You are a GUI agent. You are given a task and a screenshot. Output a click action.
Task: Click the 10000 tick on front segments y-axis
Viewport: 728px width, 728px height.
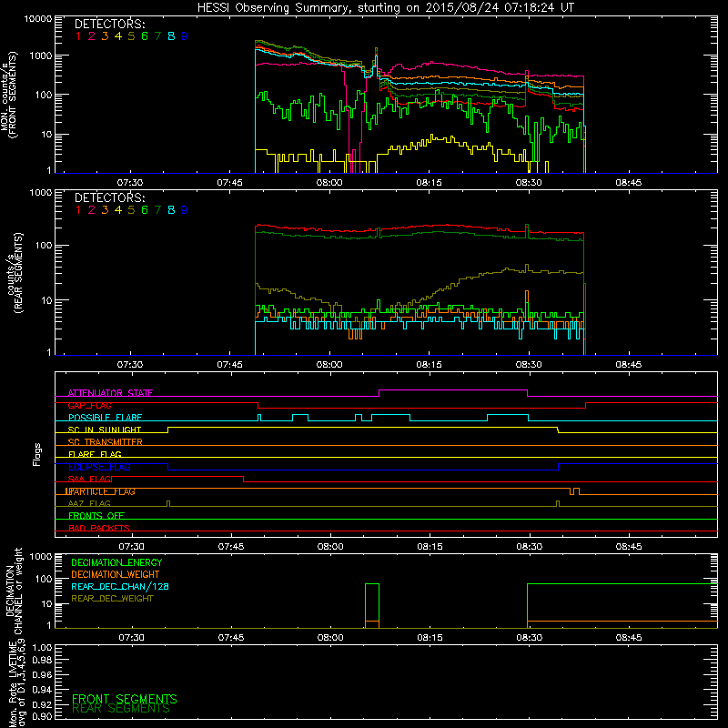(38, 18)
